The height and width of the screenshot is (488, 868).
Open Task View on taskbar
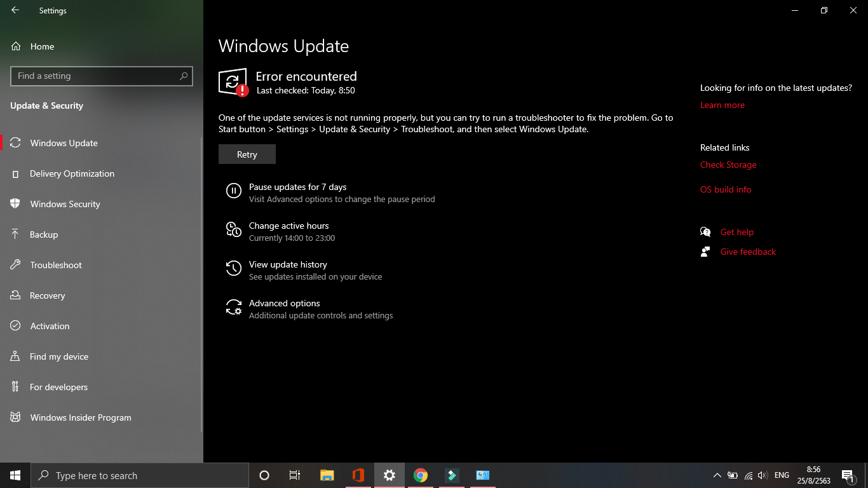tap(295, 475)
